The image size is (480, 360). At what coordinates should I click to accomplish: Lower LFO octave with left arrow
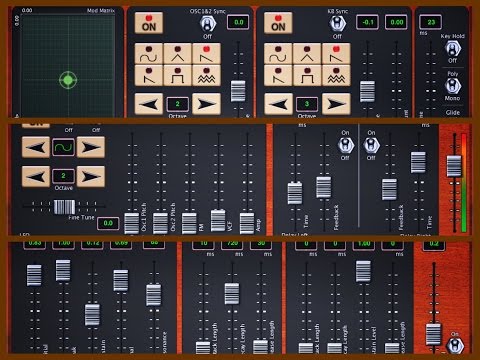pyautogui.click(x=36, y=176)
